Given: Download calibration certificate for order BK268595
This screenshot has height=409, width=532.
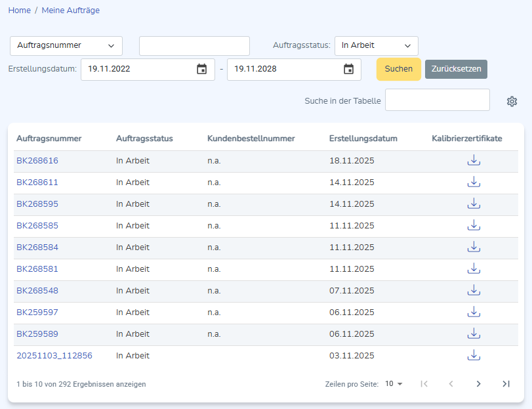Looking at the screenshot, I should (474, 204).
